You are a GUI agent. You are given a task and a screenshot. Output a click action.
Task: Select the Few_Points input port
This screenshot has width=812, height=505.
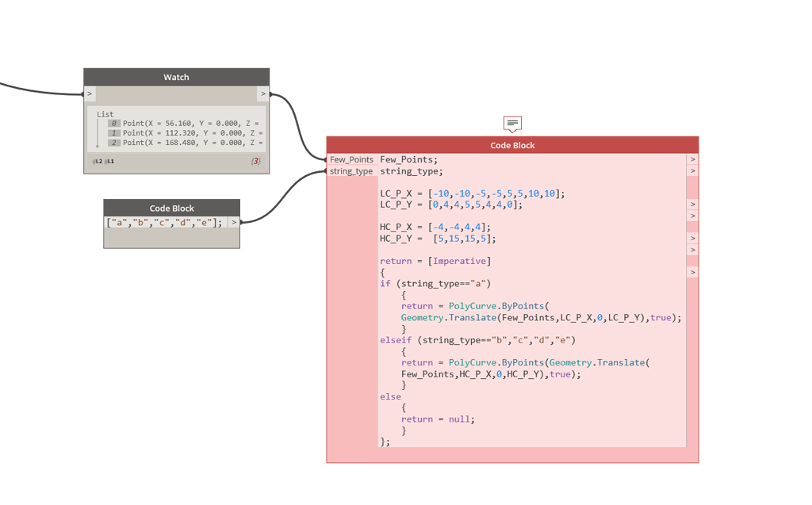pos(352,159)
